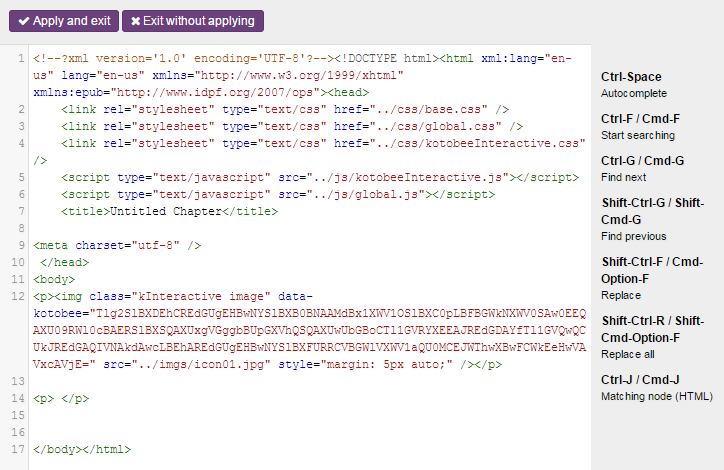The height and width of the screenshot is (470, 724).
Task: Select line number 17 in gutter
Action: (18, 449)
